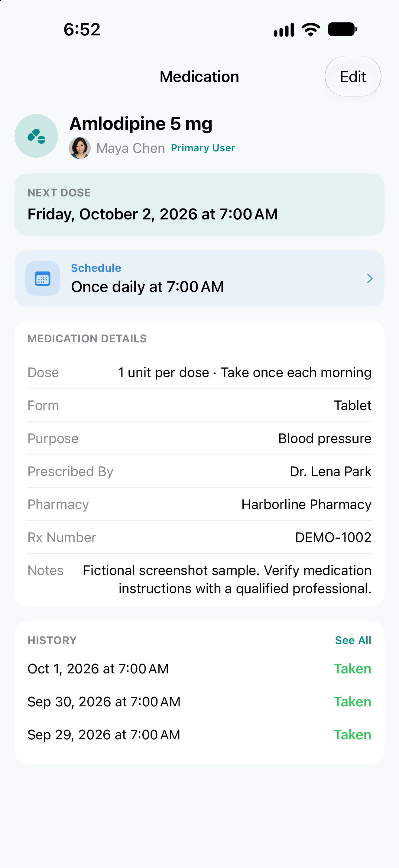Tap the 'Maya Chen' name text
Viewport: 399px width, 868px height.
click(131, 148)
